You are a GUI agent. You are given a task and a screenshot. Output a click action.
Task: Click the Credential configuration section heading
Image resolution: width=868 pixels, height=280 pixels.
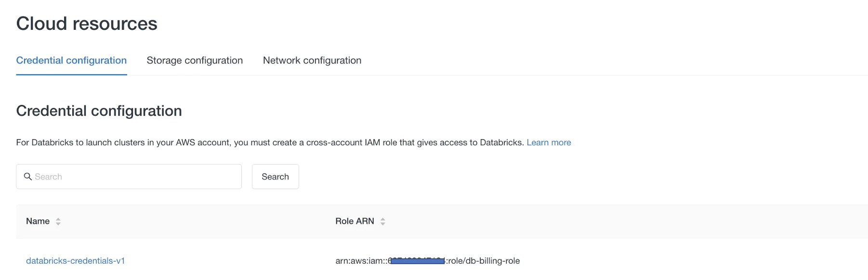point(99,111)
